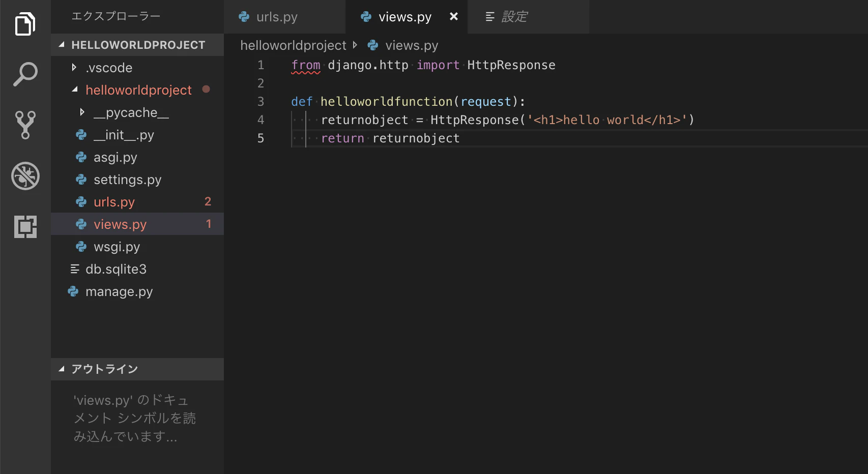Click the outline loading message text

click(x=135, y=418)
